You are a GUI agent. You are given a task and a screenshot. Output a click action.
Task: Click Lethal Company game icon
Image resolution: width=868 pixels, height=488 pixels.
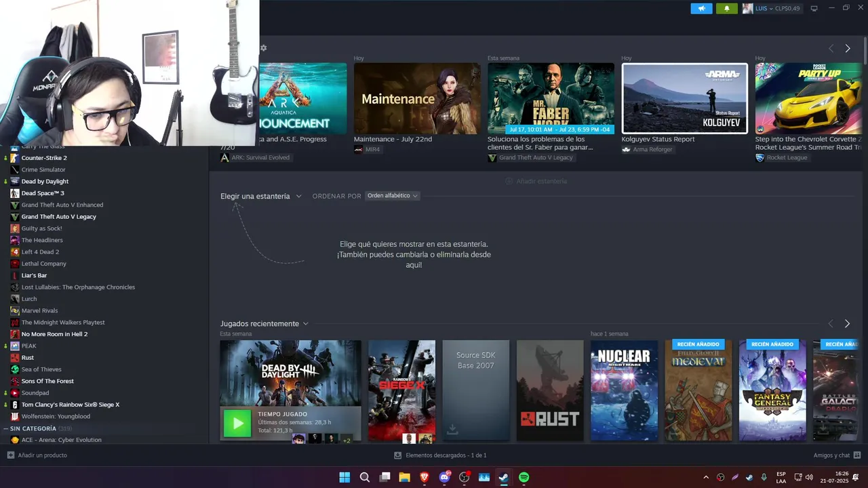click(15, 264)
